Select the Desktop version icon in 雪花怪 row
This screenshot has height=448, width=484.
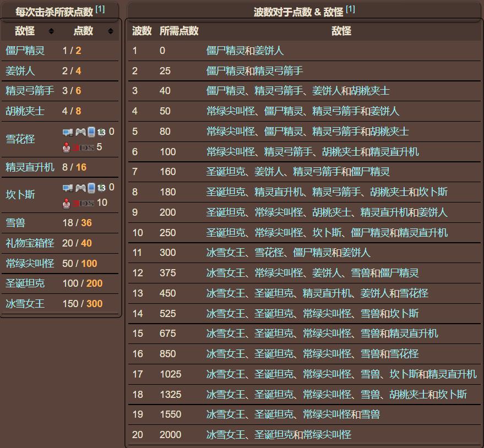point(67,132)
